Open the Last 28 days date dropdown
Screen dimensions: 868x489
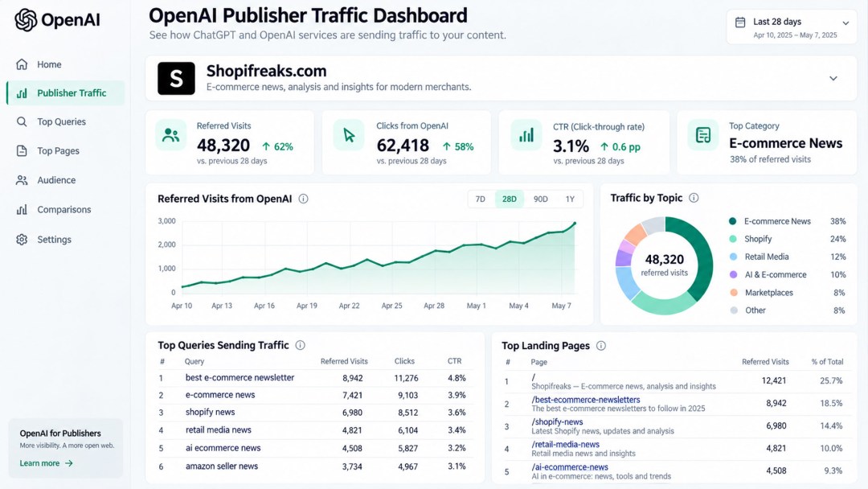(792, 27)
